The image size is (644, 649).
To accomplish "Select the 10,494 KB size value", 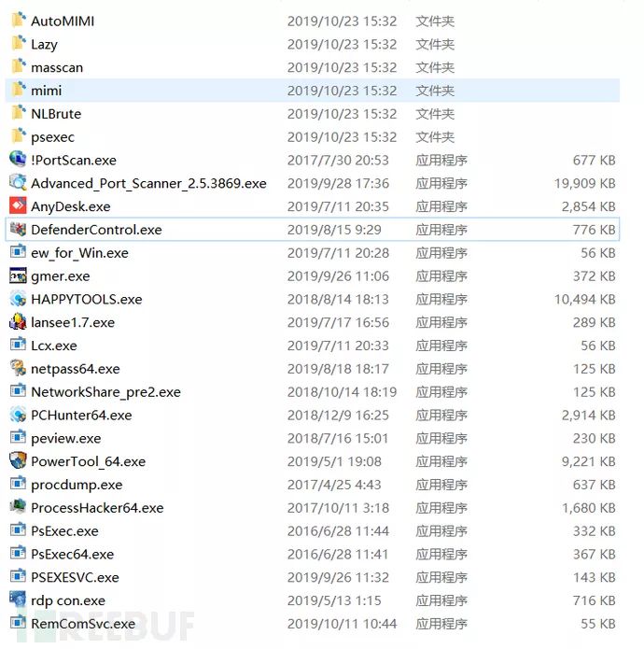I will click(585, 299).
